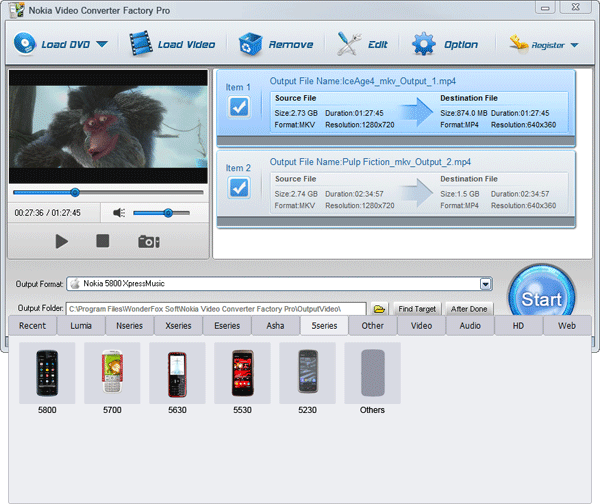Click the Load Video label
The width and height of the screenshot is (600, 504).
[x=186, y=45]
